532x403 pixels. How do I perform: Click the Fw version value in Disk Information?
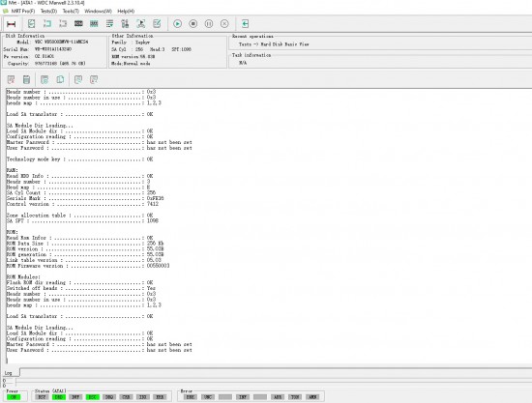click(44, 56)
